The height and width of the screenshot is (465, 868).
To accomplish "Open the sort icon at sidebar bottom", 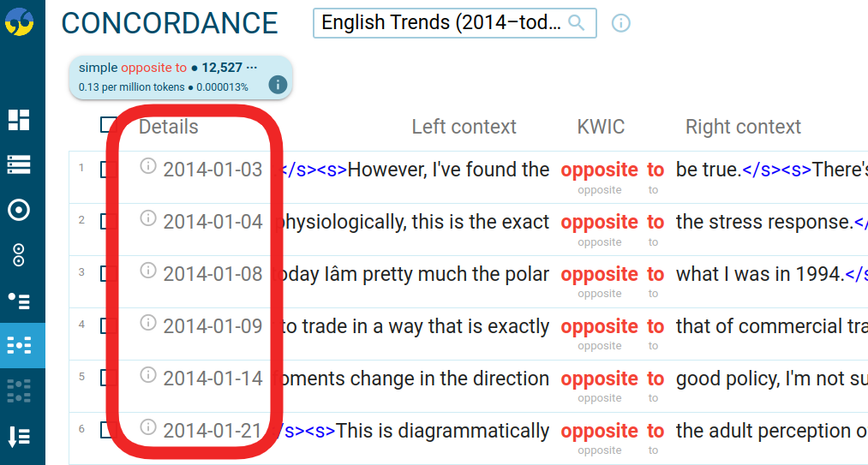I will (19, 437).
